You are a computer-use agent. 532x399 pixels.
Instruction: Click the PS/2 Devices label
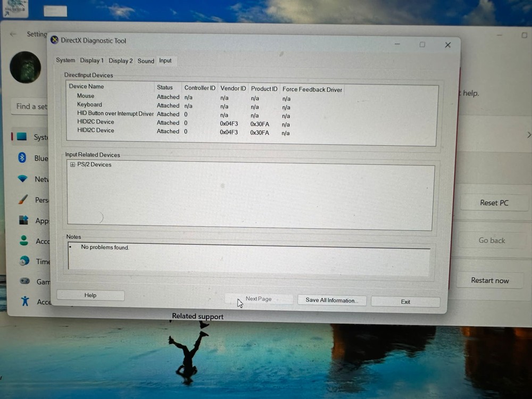[94, 164]
